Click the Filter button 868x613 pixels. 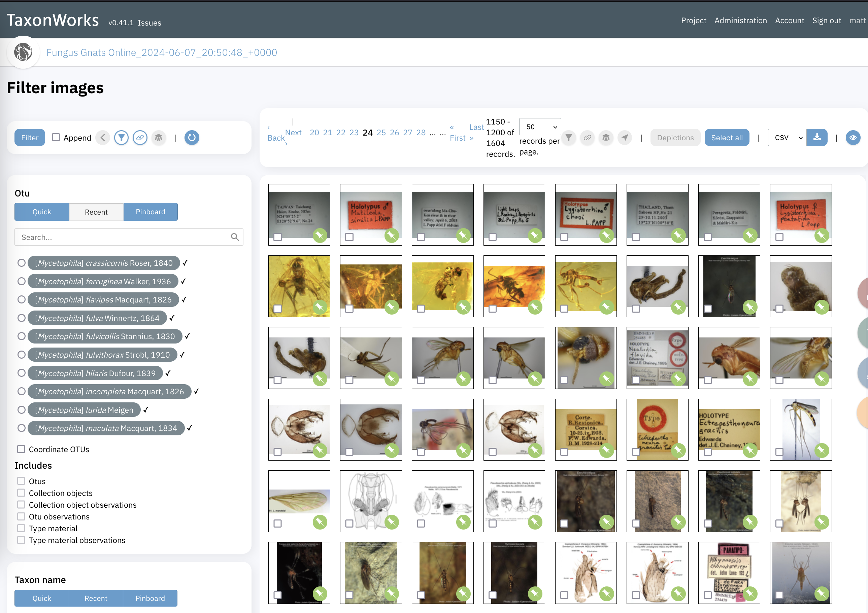(x=30, y=138)
